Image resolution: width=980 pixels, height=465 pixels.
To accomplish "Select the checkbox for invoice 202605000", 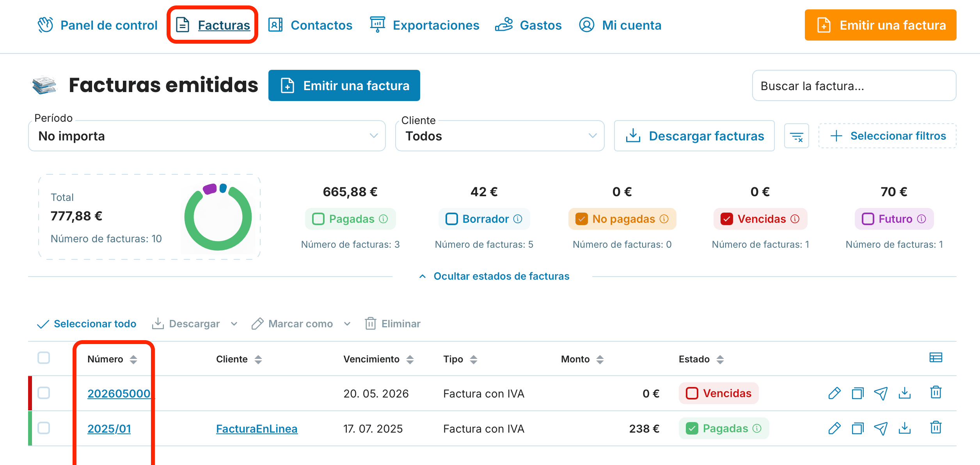I will coord(44,393).
